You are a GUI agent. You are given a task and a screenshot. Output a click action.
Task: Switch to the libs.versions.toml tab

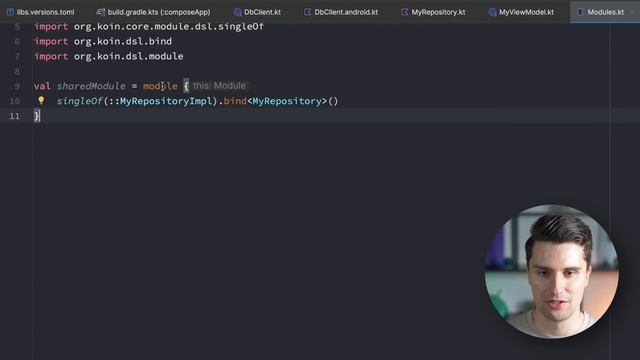point(40,12)
